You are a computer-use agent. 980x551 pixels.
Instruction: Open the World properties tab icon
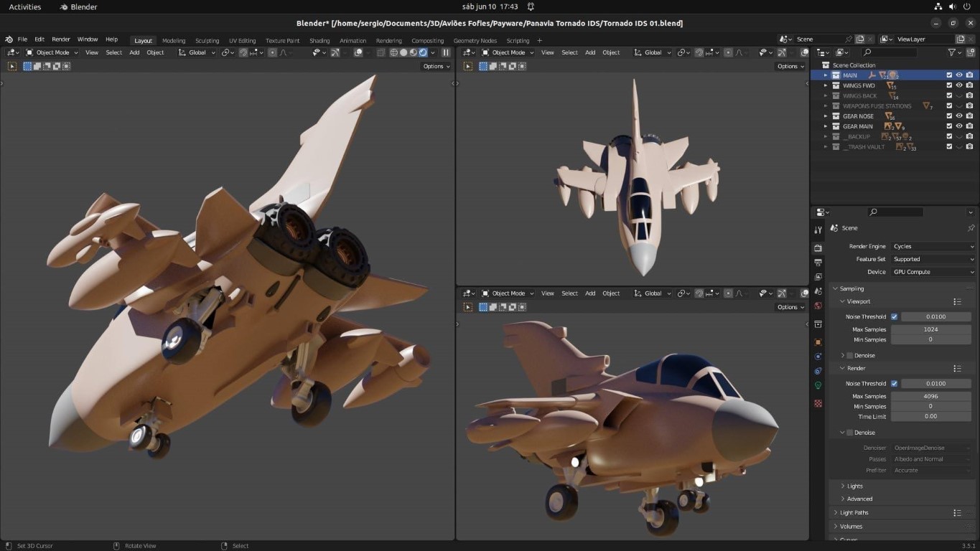pos(818,306)
